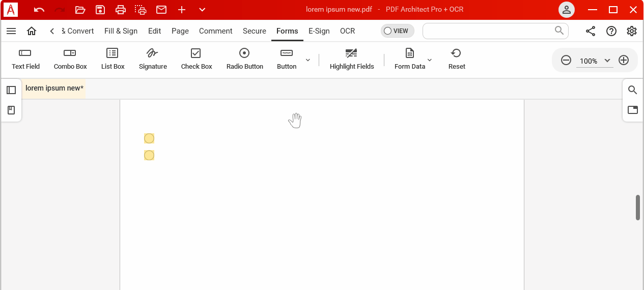Create a new document with plus icon
This screenshot has height=290, width=644.
182,10
